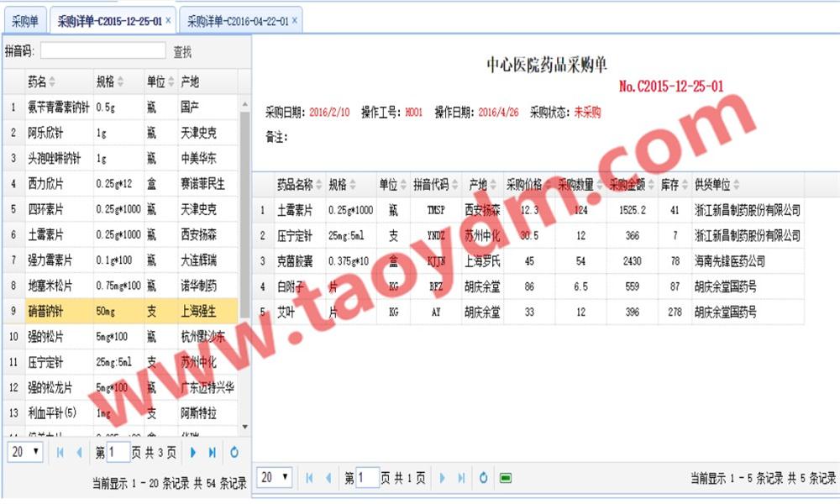This screenshot has height=504, width=840.
Task: Open page size dropdown in right pager
Action: point(274,478)
